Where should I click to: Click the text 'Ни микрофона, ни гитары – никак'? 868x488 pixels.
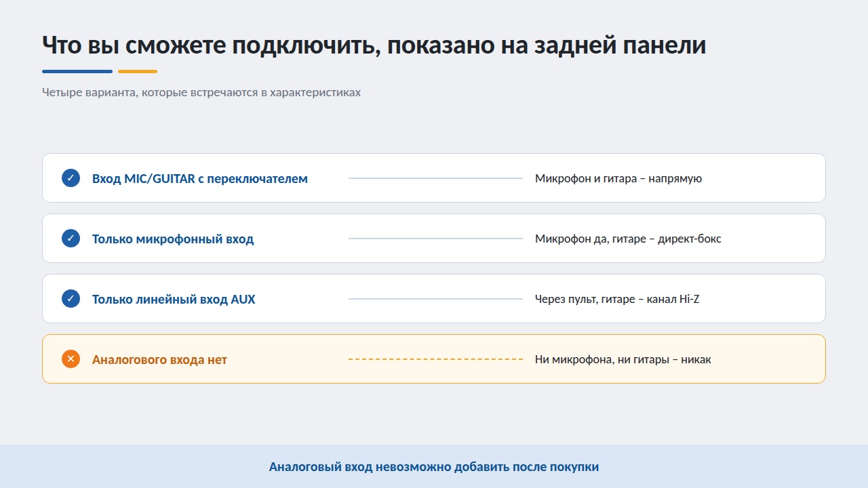[623, 360]
